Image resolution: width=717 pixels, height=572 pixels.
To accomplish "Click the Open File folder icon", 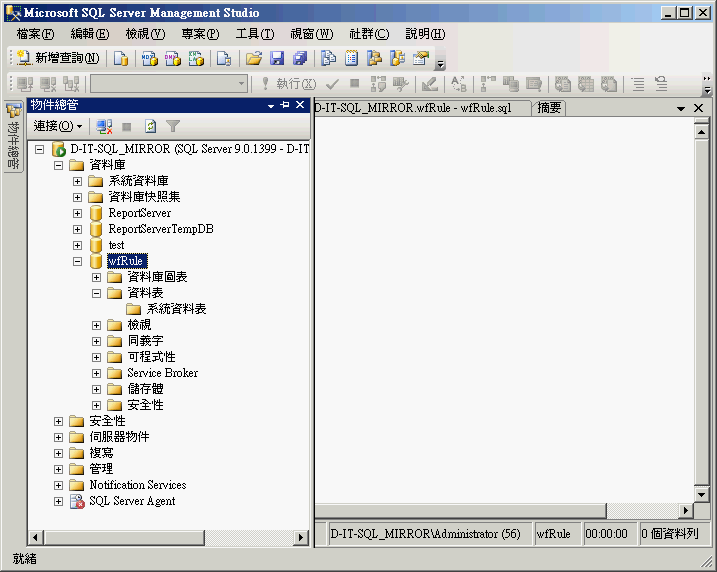I will tap(254, 58).
